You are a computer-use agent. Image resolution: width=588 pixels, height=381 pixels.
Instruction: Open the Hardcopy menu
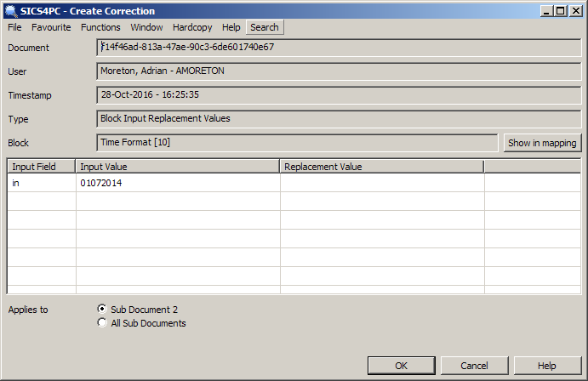192,27
